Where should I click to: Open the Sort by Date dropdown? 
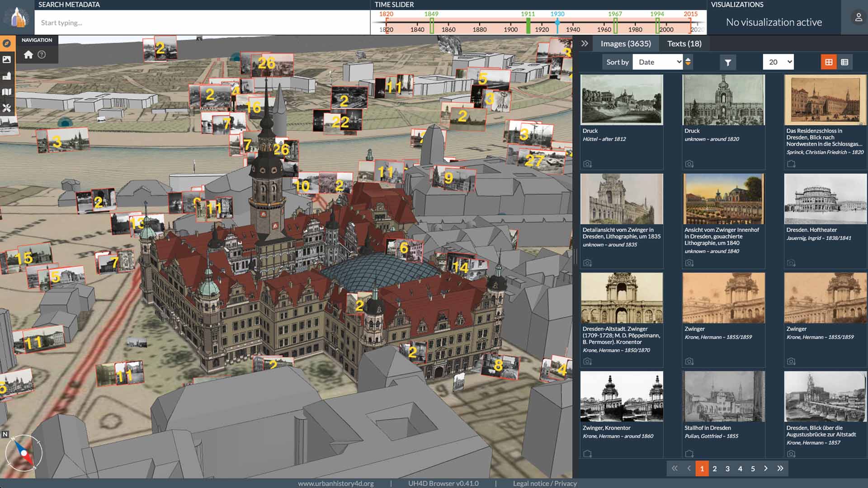[658, 62]
